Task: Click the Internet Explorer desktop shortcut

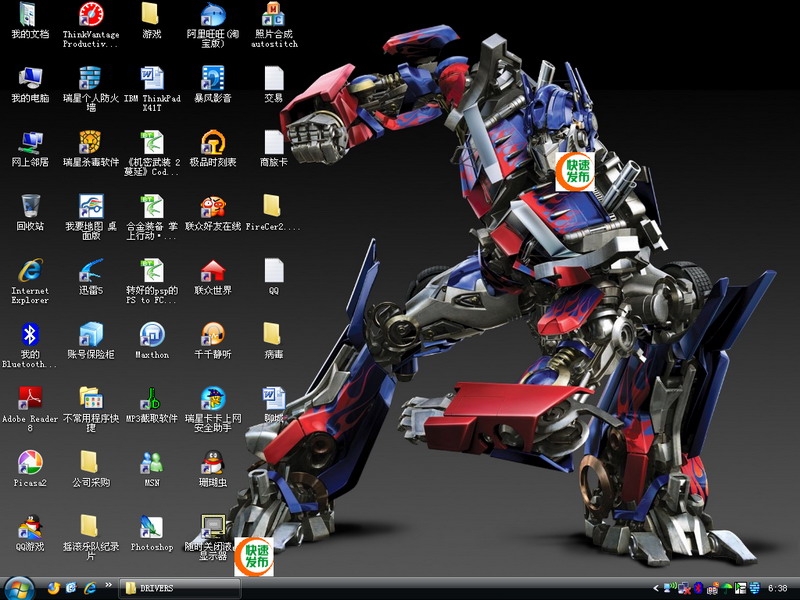Action: [30, 282]
